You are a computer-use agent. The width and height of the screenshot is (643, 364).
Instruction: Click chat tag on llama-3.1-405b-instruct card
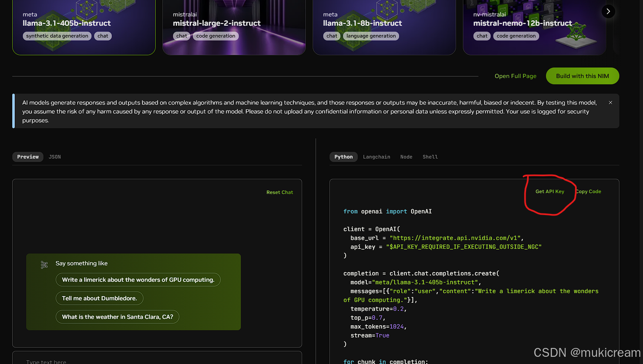pyautogui.click(x=103, y=36)
